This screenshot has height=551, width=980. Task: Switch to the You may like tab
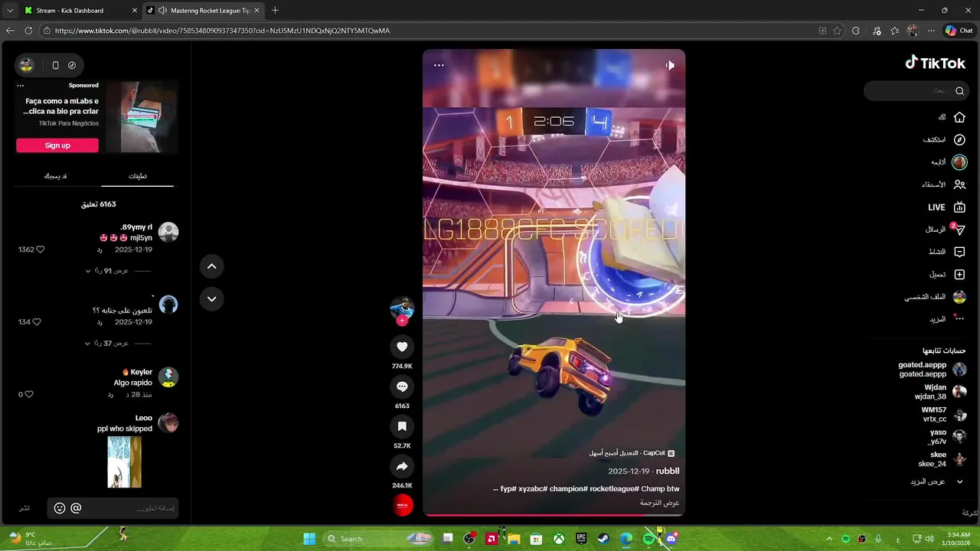tap(55, 176)
